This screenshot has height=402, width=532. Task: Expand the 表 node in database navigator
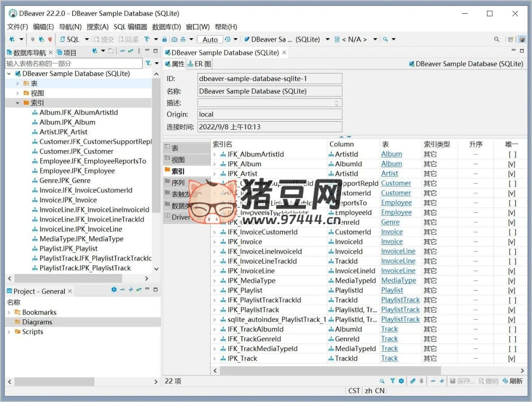[17, 84]
